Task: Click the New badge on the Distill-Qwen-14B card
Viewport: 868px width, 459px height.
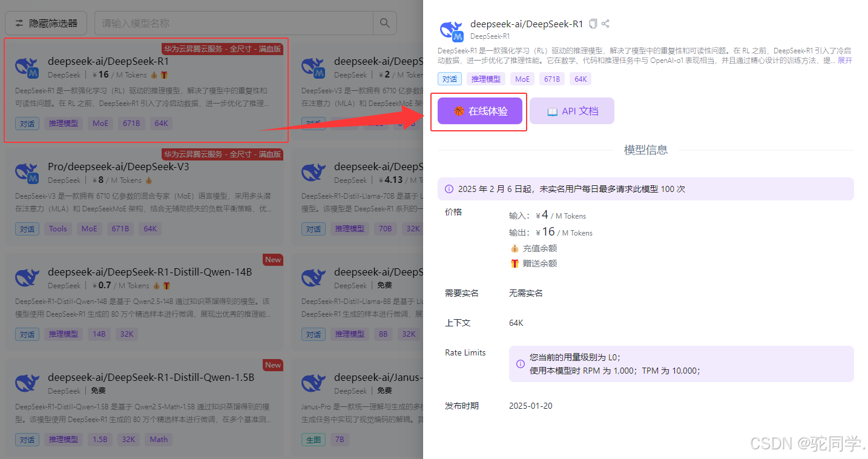Action: (273, 260)
